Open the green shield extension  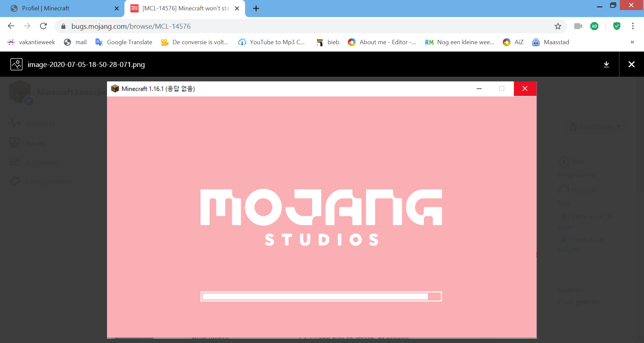coord(616,26)
